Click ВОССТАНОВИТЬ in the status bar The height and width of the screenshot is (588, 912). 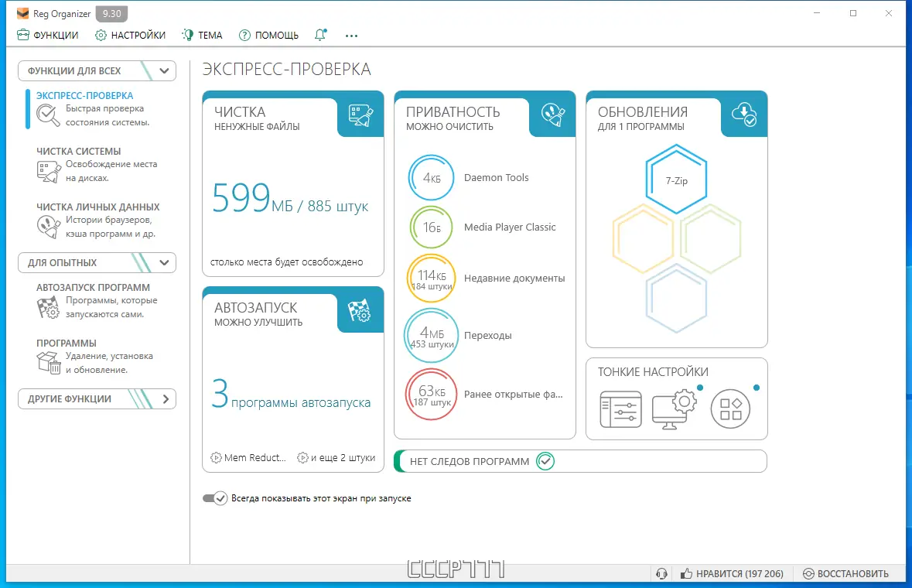point(849,573)
